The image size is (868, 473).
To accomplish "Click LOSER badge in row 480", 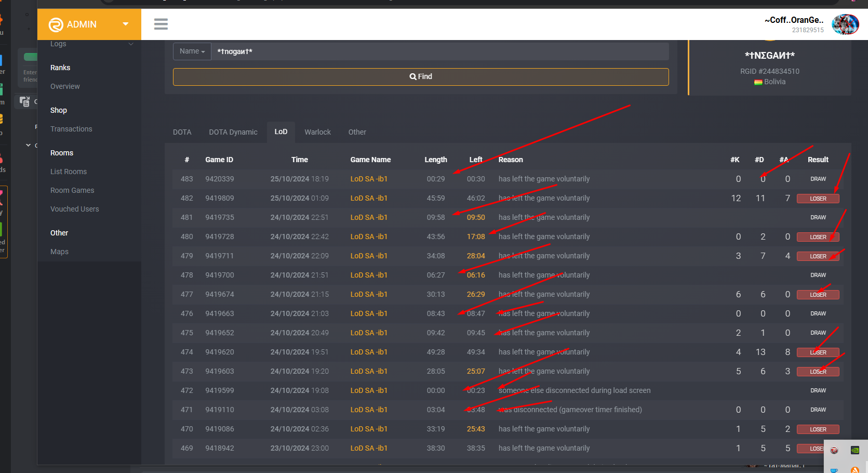I will (x=818, y=237).
